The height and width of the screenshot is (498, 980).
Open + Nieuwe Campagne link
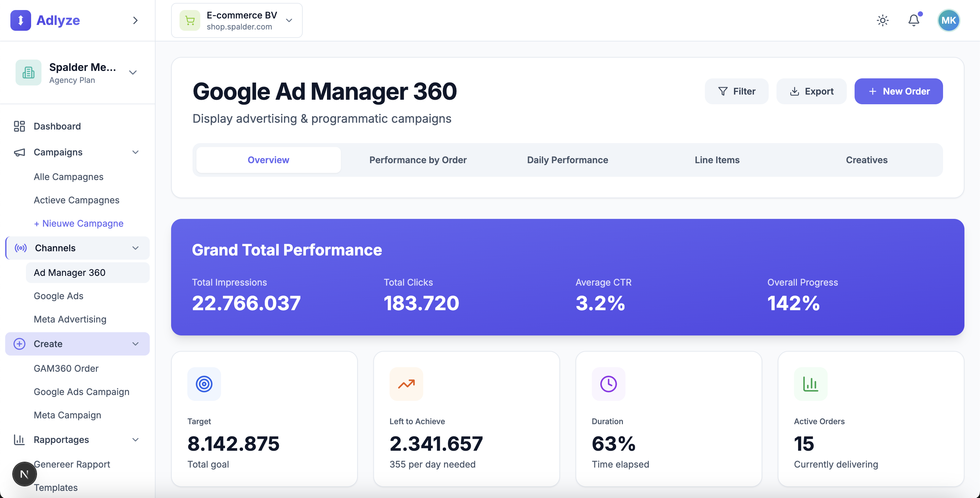[x=78, y=223]
